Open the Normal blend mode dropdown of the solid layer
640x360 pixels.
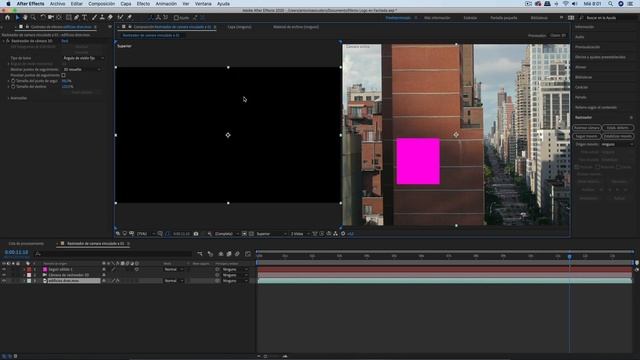tap(174, 269)
